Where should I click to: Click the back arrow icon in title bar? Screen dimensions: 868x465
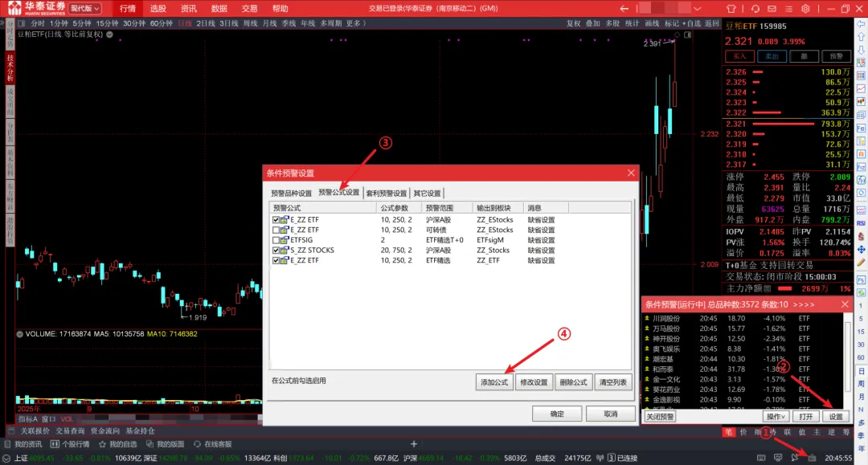[624, 9]
